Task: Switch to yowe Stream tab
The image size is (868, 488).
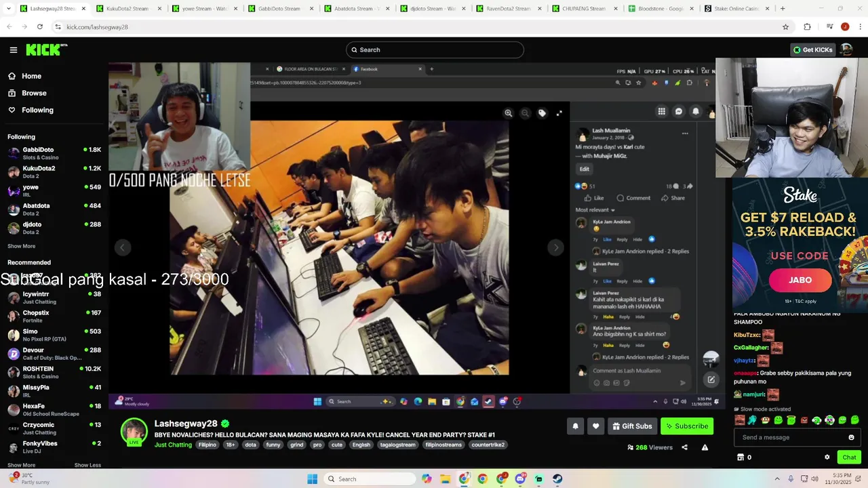Action: [203, 9]
